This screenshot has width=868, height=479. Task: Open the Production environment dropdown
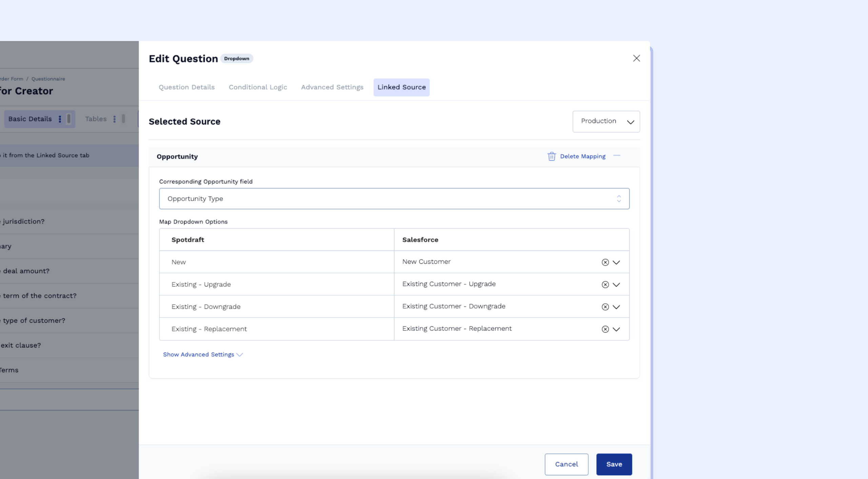tap(606, 121)
